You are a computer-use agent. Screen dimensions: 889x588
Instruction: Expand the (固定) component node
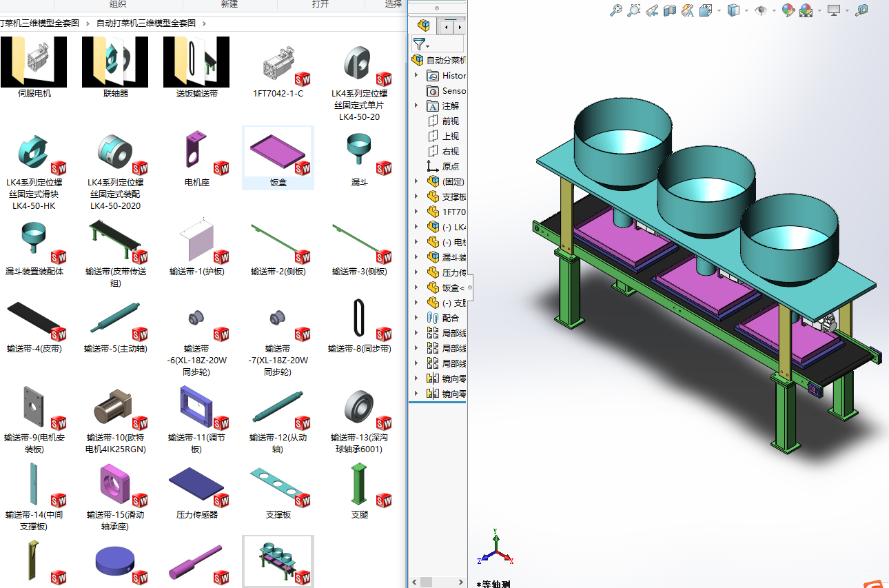pyautogui.click(x=416, y=181)
